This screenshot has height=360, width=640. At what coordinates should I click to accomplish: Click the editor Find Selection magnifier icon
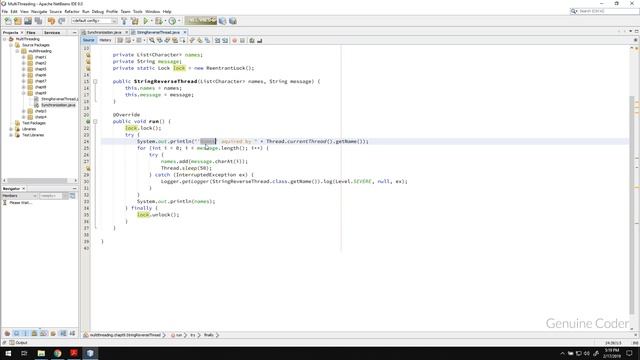coord(151,40)
